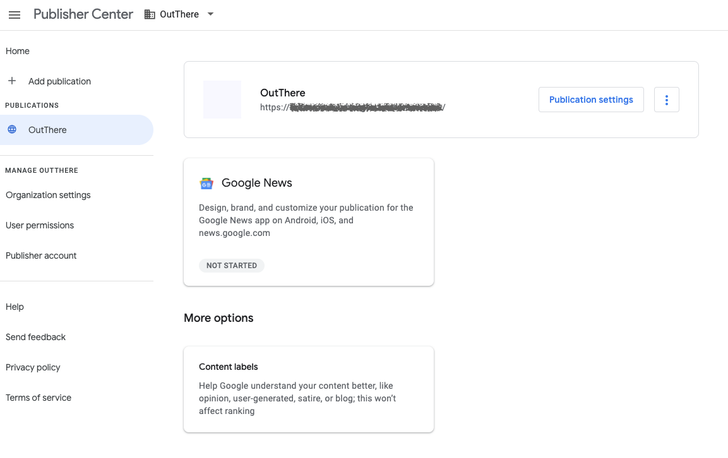Click the NOT STARTED status badge
The image size is (728, 458).
232,266
